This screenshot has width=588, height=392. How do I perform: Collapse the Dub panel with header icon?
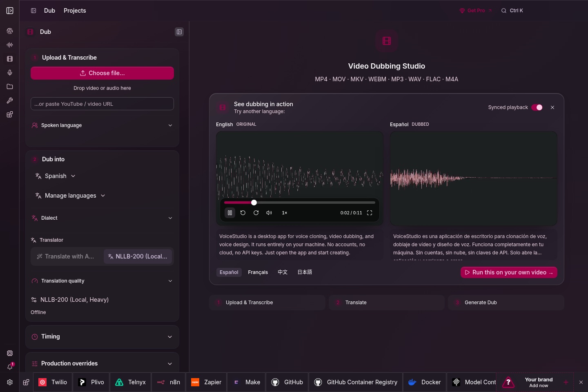click(x=179, y=32)
